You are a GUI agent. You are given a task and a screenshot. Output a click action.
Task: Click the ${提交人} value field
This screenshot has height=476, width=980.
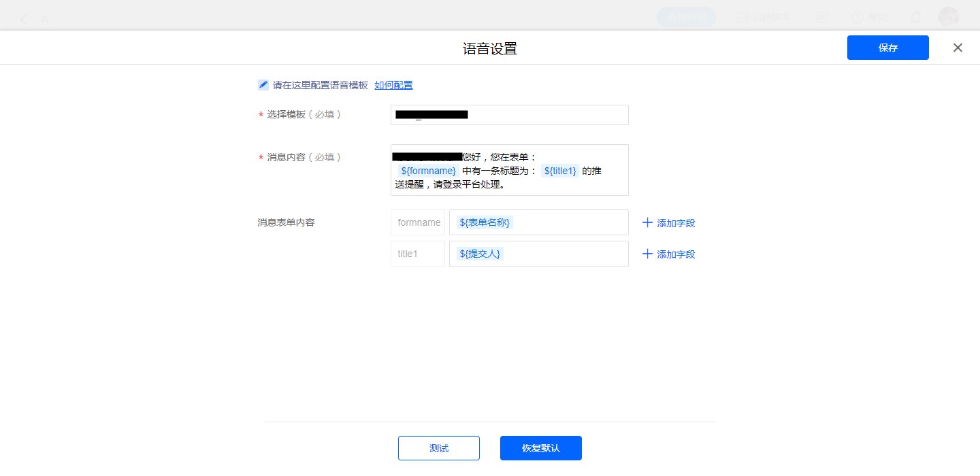538,254
